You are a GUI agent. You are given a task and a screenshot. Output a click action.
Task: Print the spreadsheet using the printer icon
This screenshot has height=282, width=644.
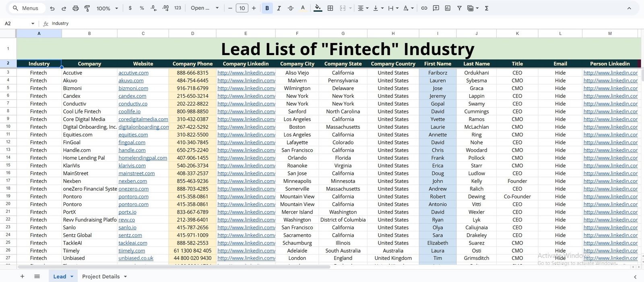click(x=76, y=8)
